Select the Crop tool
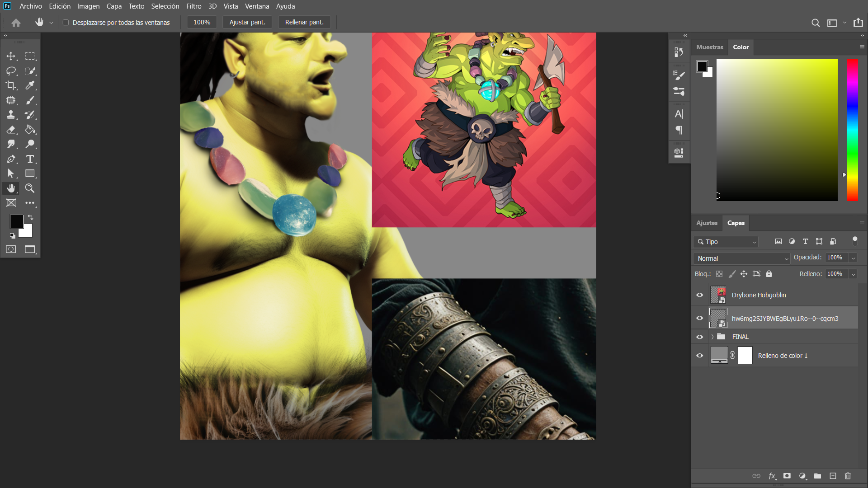This screenshot has width=868, height=488. tap(11, 85)
